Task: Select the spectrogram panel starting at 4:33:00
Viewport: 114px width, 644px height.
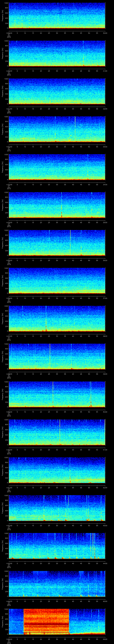Action: pyautogui.click(x=57, y=167)
